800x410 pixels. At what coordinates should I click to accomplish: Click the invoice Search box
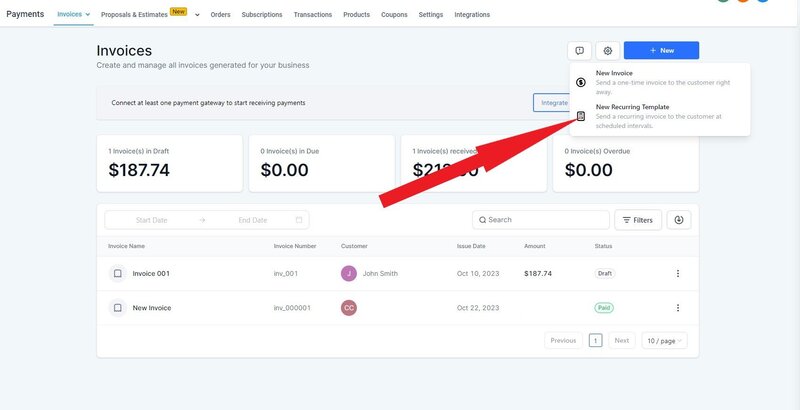pyautogui.click(x=541, y=220)
